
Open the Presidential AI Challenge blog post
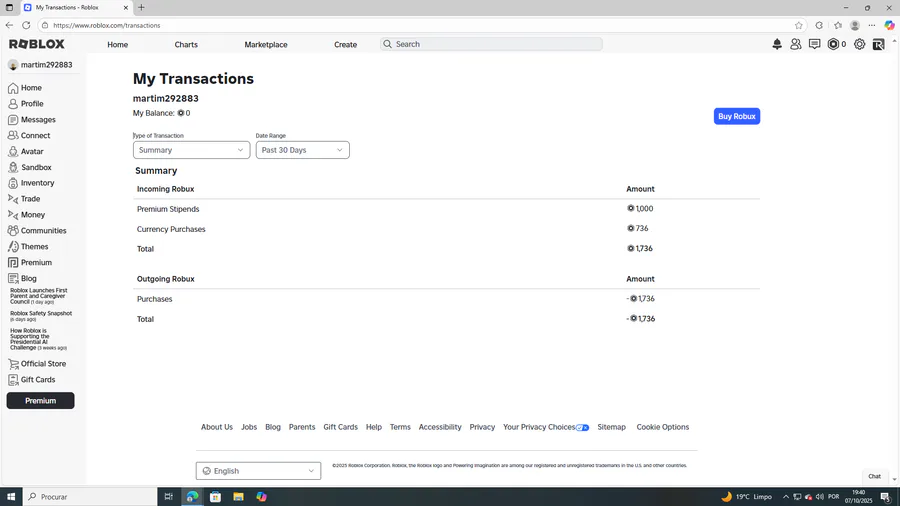point(38,339)
